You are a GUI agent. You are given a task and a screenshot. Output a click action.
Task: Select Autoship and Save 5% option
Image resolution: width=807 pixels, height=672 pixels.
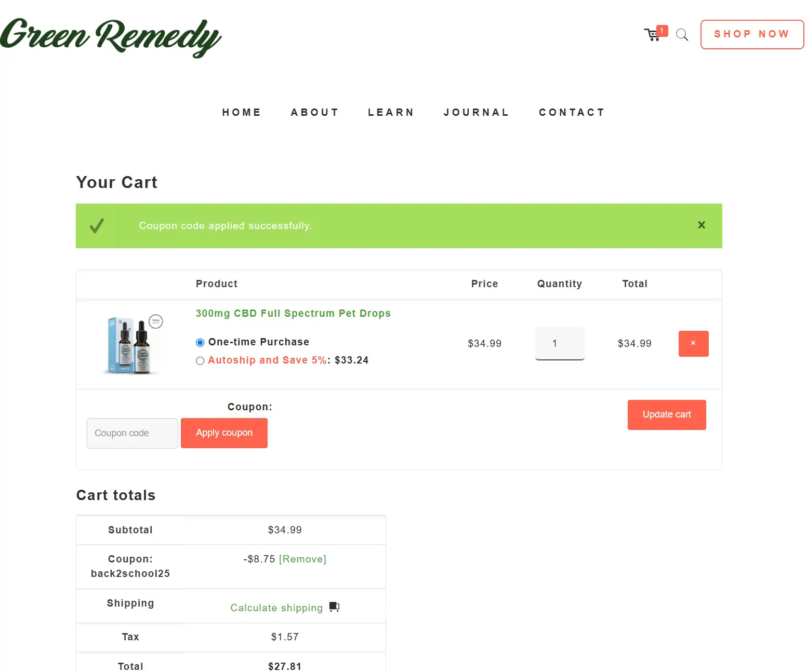tap(200, 361)
